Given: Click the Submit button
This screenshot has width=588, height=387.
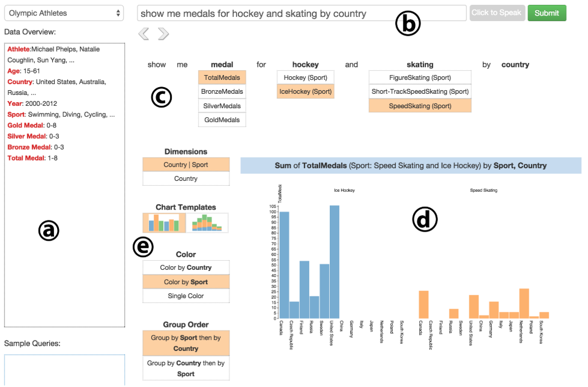Looking at the screenshot, I should (547, 13).
